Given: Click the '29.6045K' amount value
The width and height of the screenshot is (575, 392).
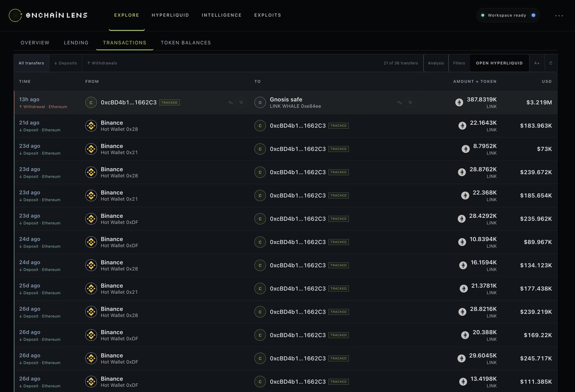Looking at the screenshot, I should click(x=483, y=356).
